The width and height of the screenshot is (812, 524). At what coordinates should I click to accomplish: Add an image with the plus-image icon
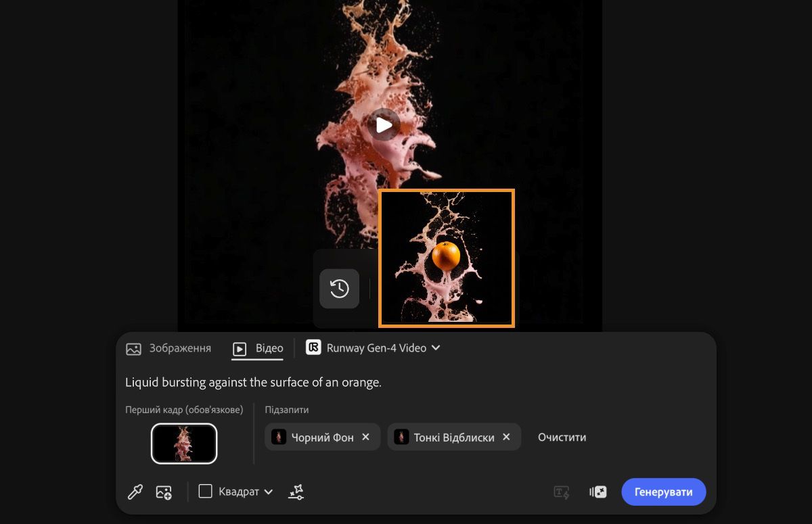pyautogui.click(x=164, y=492)
